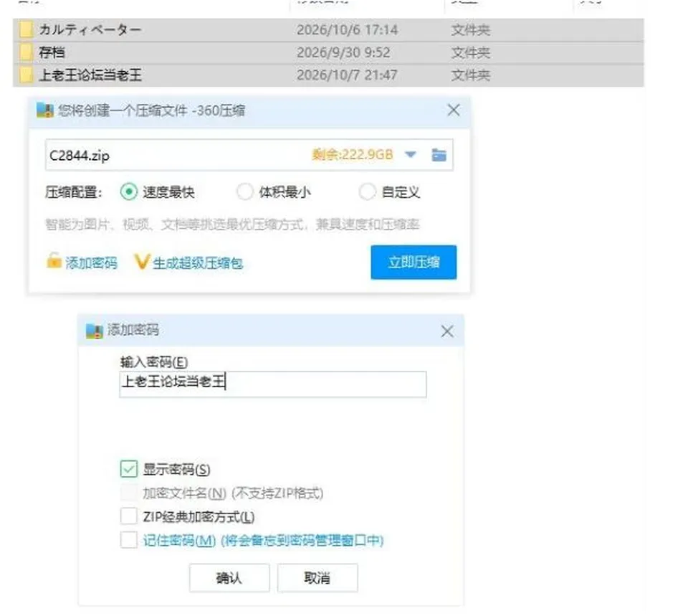Select the 存档 folder name

point(52,52)
